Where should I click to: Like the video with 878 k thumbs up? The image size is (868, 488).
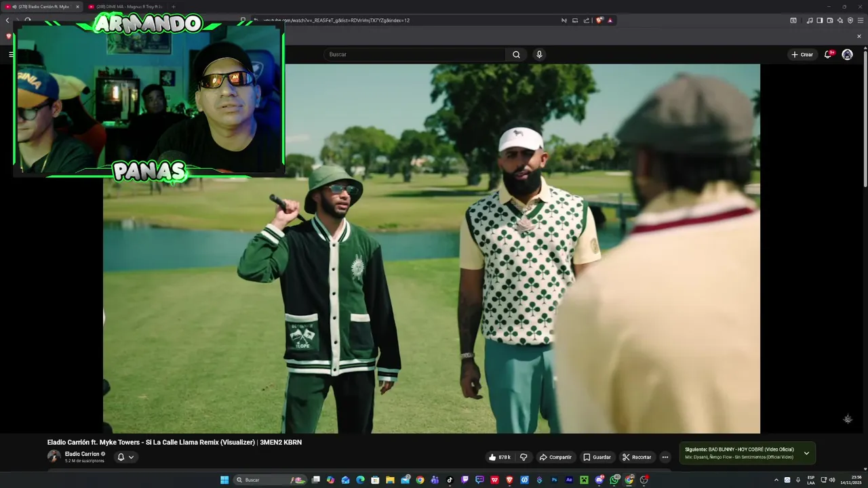coord(500,457)
